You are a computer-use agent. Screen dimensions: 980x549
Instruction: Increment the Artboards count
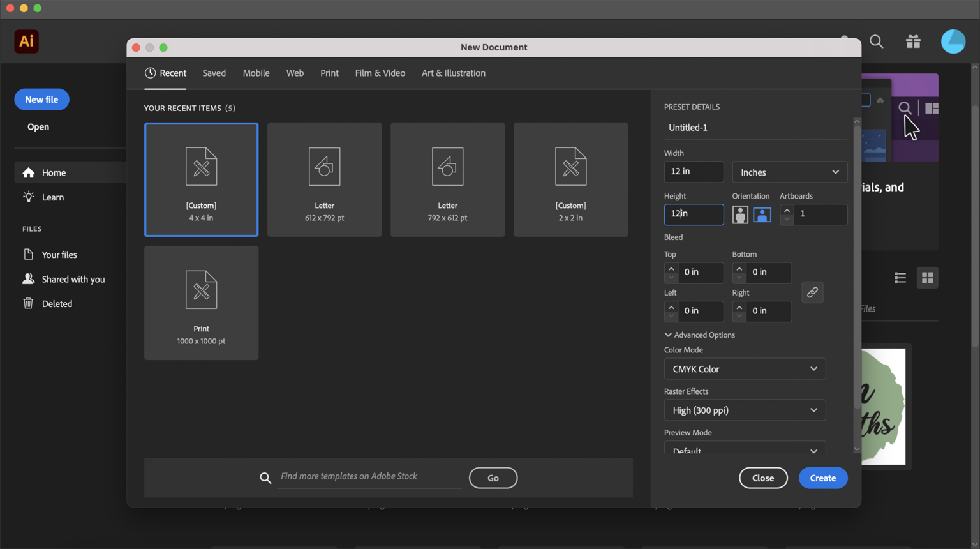coord(787,210)
